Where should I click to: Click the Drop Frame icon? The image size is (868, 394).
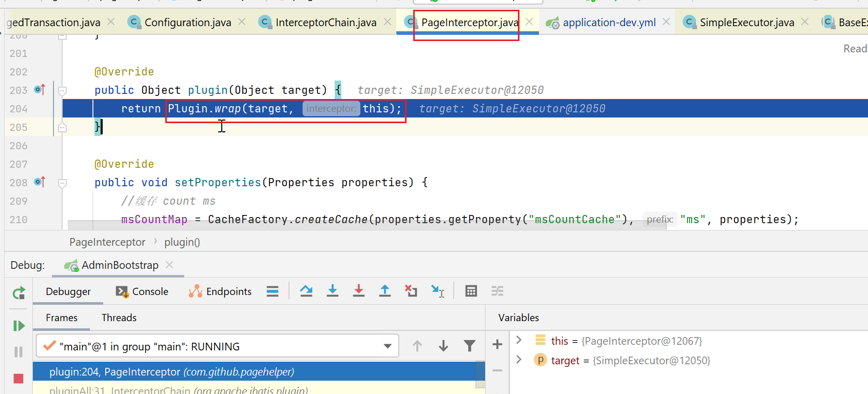(411, 291)
